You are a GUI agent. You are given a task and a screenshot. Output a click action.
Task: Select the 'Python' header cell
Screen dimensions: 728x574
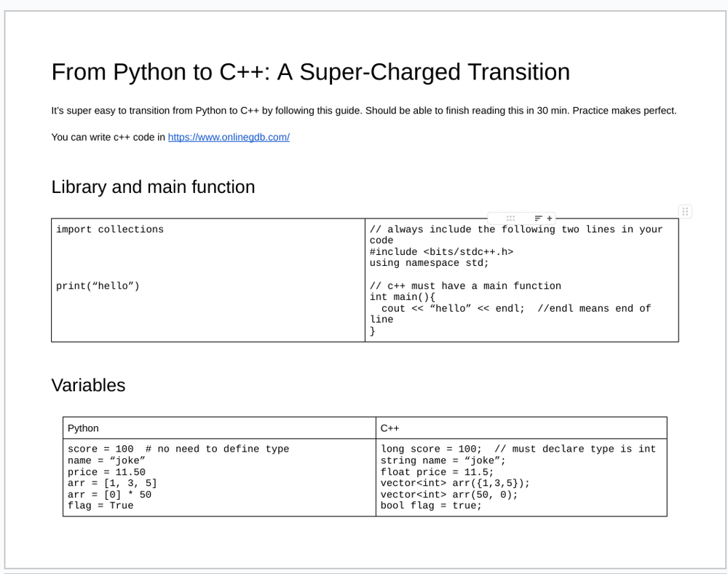pyautogui.click(x=83, y=428)
